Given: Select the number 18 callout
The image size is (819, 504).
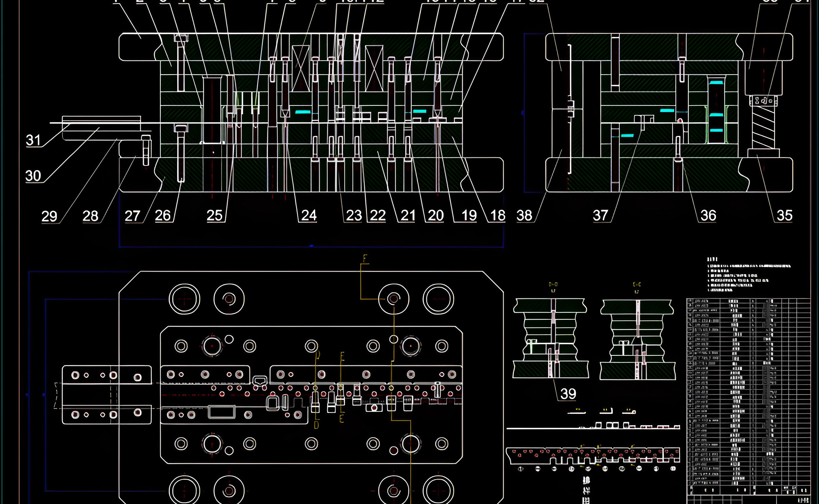Looking at the screenshot, I should click(x=498, y=216).
